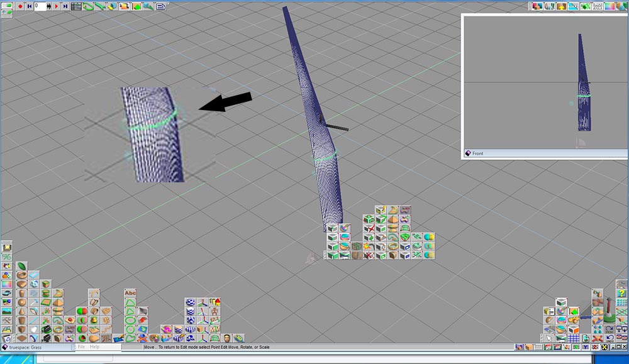The height and width of the screenshot is (364, 629).
Task: Click rainbow color icon in top-right toolbar
Action: [610, 6]
